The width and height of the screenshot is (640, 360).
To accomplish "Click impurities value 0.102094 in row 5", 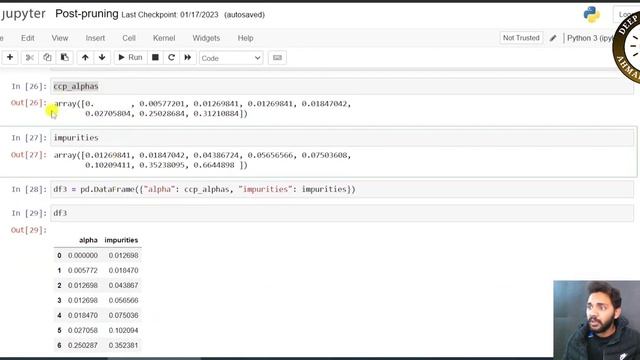I will (123, 330).
